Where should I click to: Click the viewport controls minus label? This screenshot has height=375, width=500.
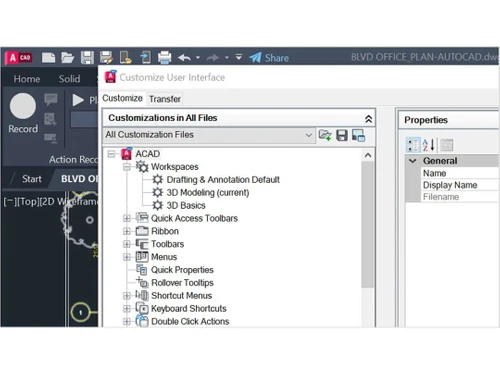9,202
